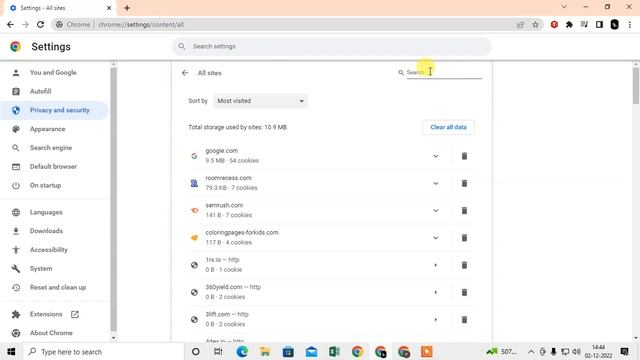Open Languages settings section
Viewport: 640px width, 360px height.
[x=46, y=212]
